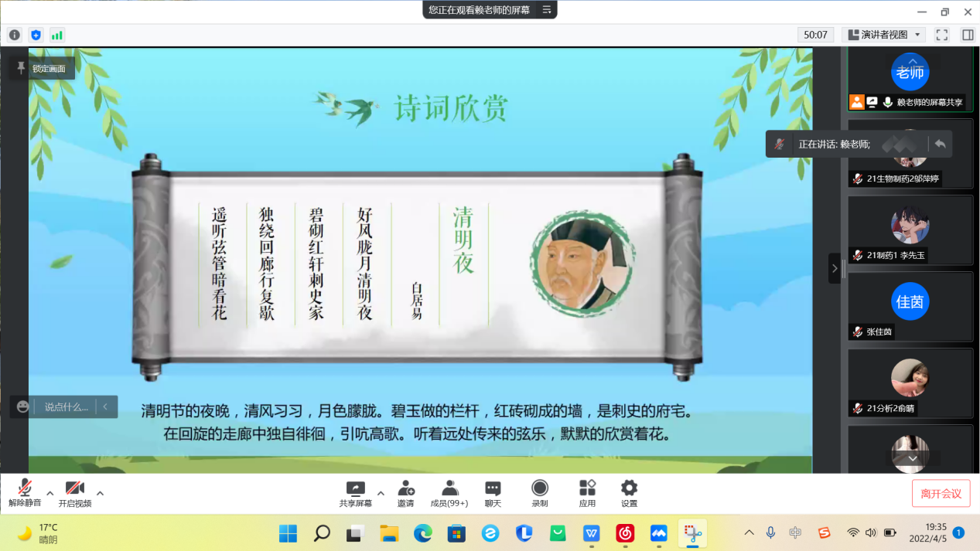Toggle the right sidebar layout icon
Image resolution: width=980 pixels, height=551 pixels.
pos(968,35)
